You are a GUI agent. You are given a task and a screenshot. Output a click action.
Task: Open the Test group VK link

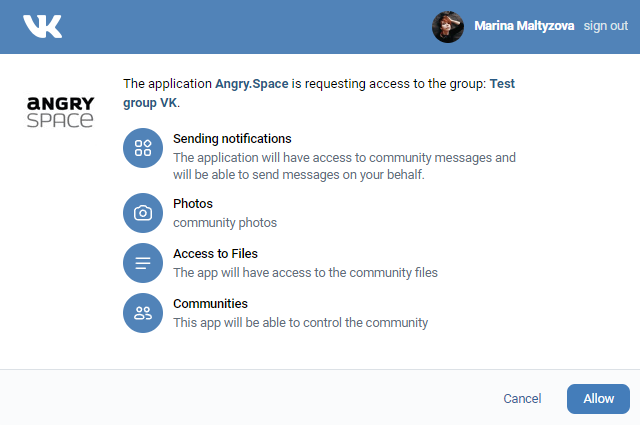pos(319,93)
